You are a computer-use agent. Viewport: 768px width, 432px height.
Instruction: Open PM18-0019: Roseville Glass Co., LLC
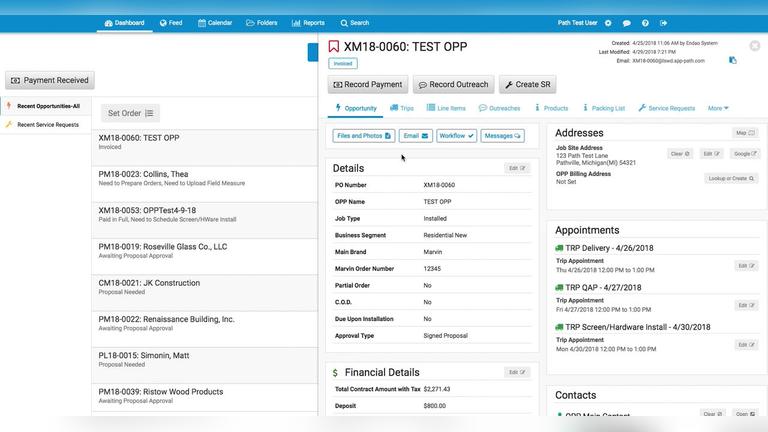(x=205, y=257)
